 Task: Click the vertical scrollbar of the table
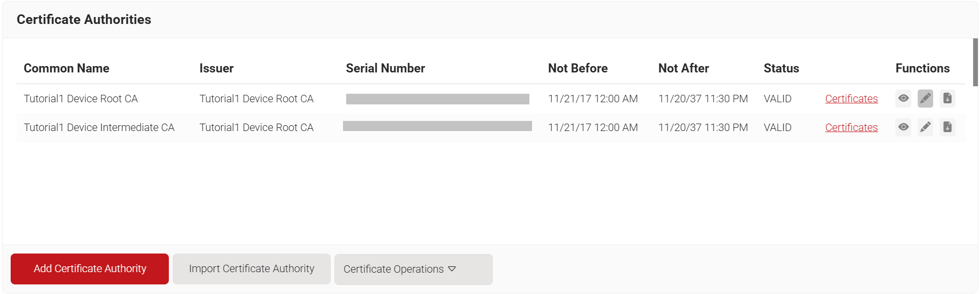(x=975, y=62)
